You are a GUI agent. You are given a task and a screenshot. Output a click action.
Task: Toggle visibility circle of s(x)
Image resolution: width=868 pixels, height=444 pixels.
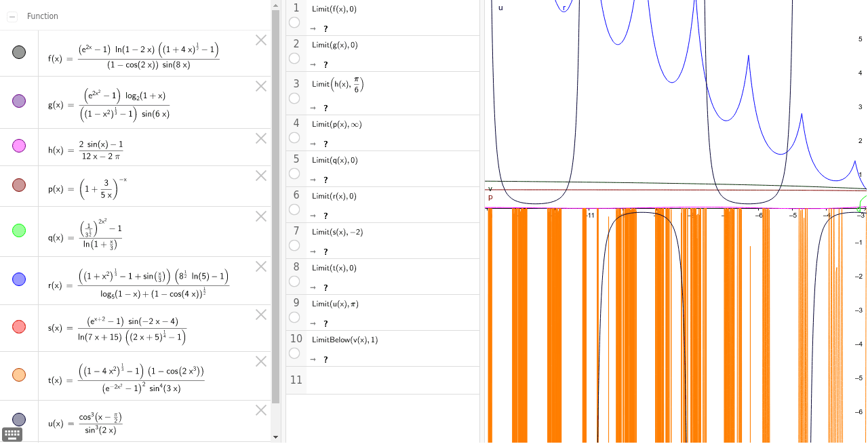[19, 327]
